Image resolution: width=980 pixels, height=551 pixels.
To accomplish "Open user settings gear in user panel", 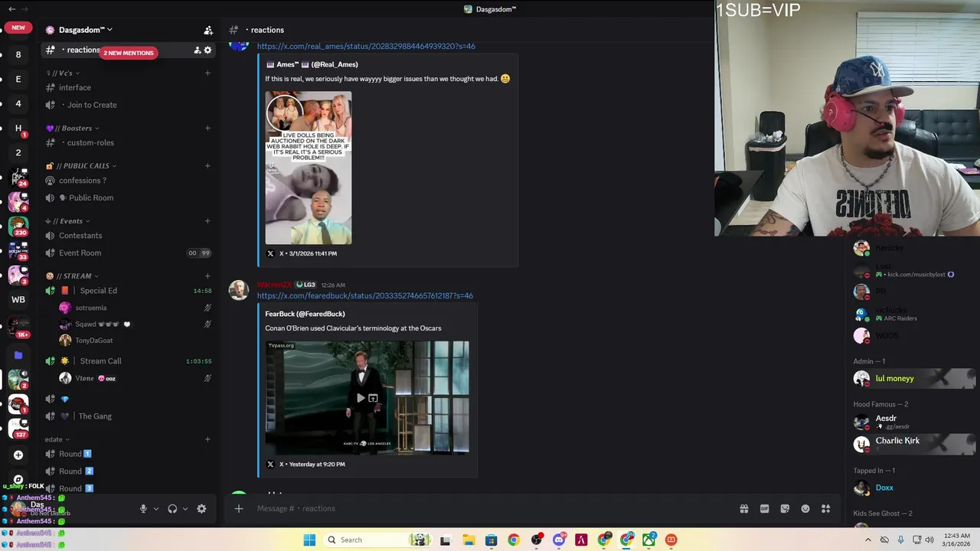I will (201, 509).
